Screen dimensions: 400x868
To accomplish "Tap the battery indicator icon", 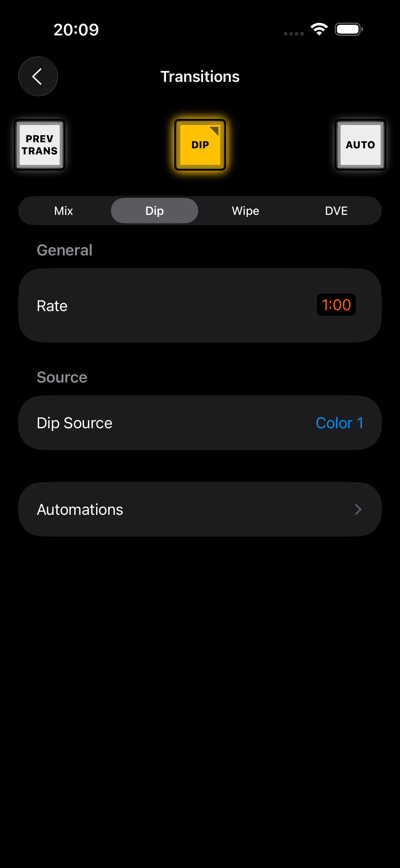I will [349, 29].
